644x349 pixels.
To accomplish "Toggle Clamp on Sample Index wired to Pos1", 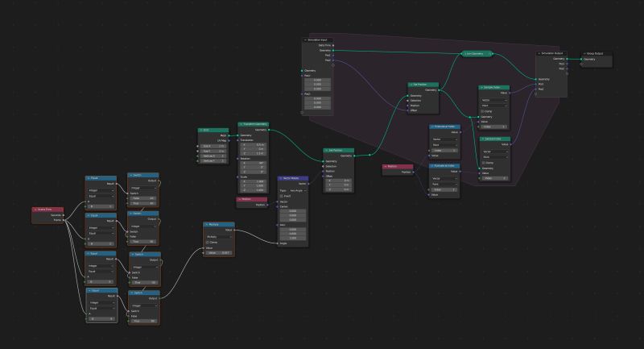I will pos(482,111).
